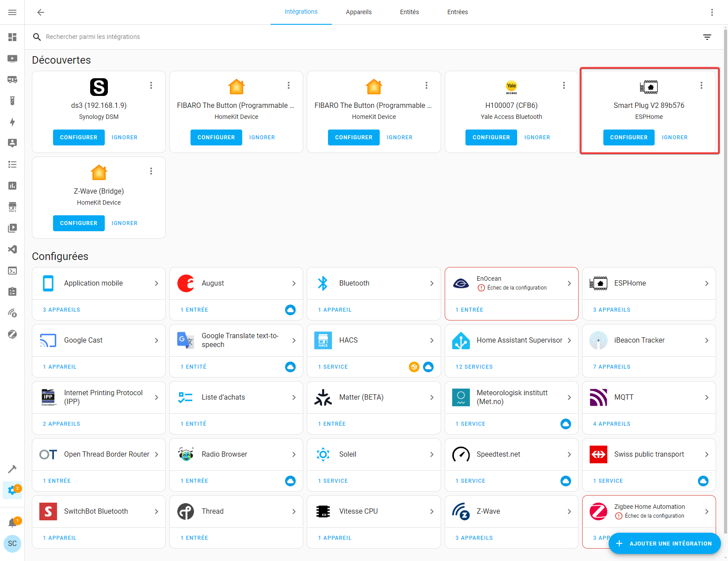The height and width of the screenshot is (561, 728).
Task: Expand the Thread integration chevron
Action: 294,511
